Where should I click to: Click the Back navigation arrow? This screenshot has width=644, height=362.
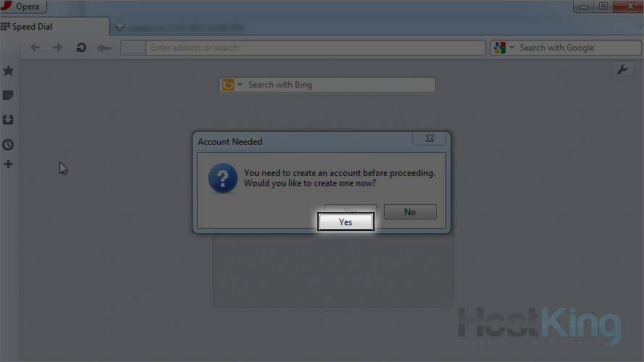pyautogui.click(x=35, y=48)
